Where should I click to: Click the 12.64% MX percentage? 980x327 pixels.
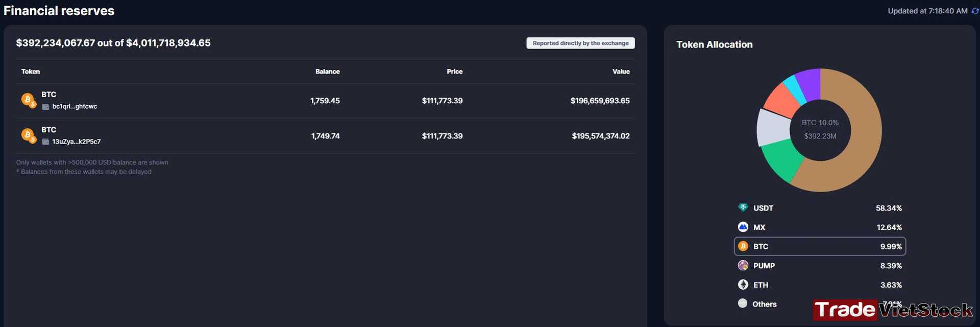point(889,227)
